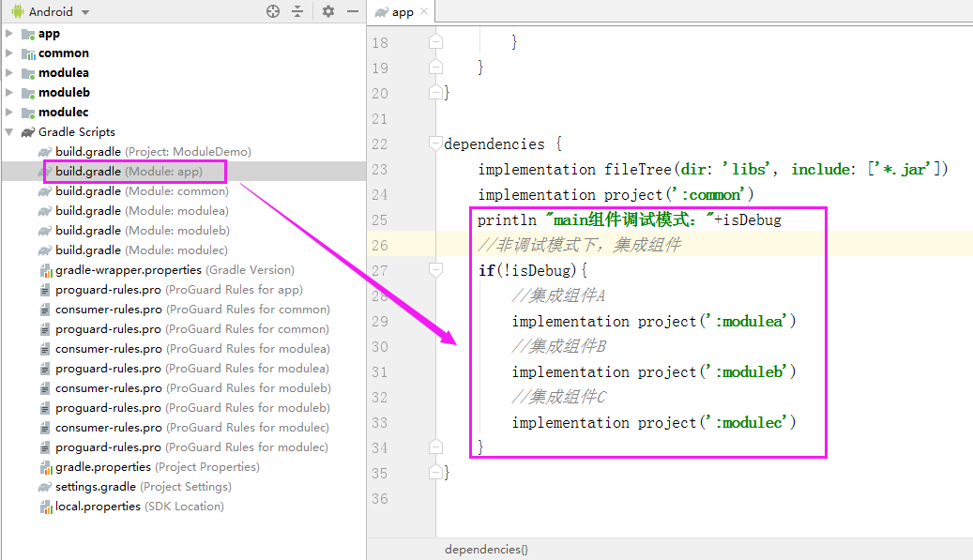The height and width of the screenshot is (560, 973).
Task: Open local.properties (SDK Location)
Action: coord(140,507)
